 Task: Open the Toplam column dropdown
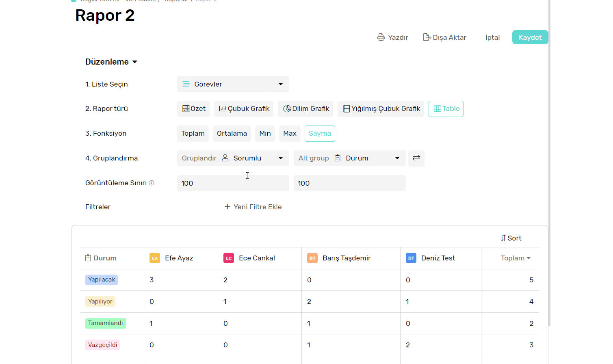pyautogui.click(x=529, y=258)
